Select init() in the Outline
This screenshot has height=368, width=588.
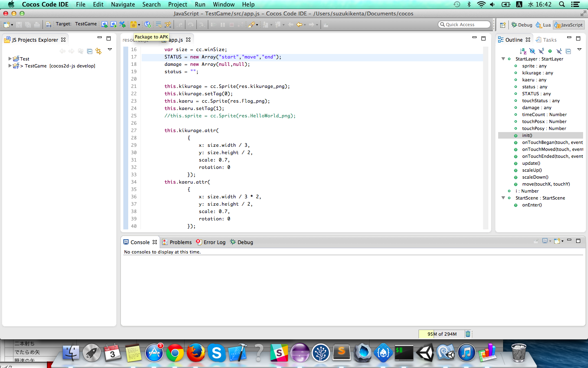(x=527, y=135)
